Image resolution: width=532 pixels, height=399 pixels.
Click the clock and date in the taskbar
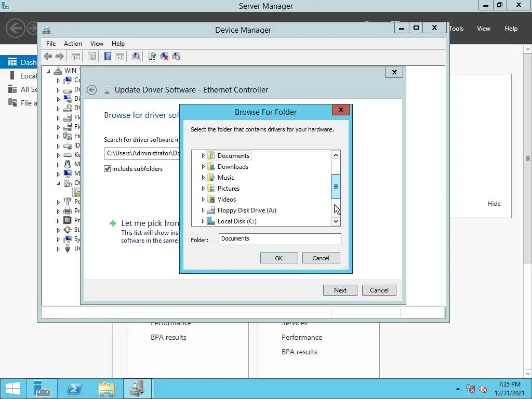(x=509, y=389)
